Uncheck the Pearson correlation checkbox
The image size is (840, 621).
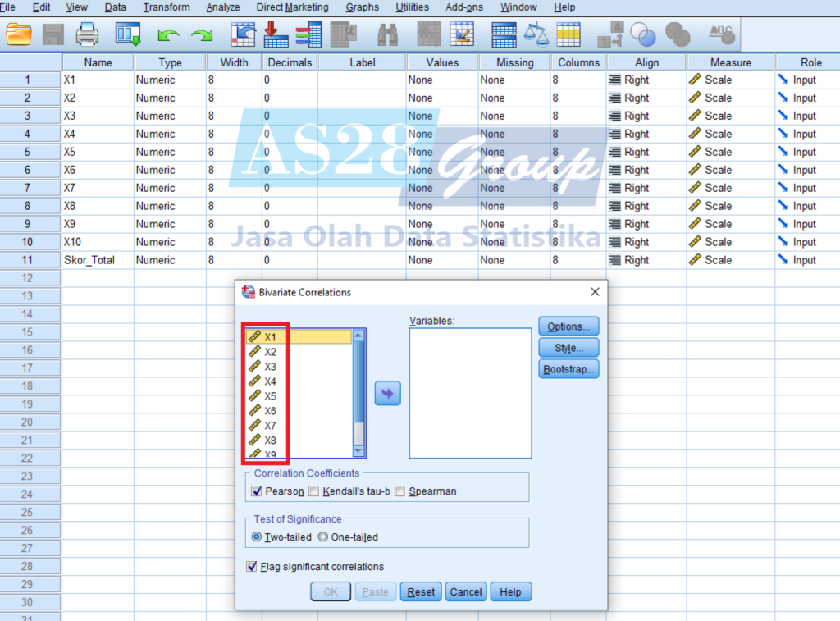[257, 491]
